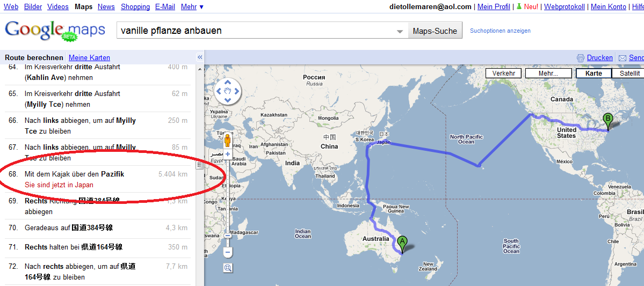644x286 pixels.
Task: Click the North Pacific Ocean label on map
Action: [466, 139]
